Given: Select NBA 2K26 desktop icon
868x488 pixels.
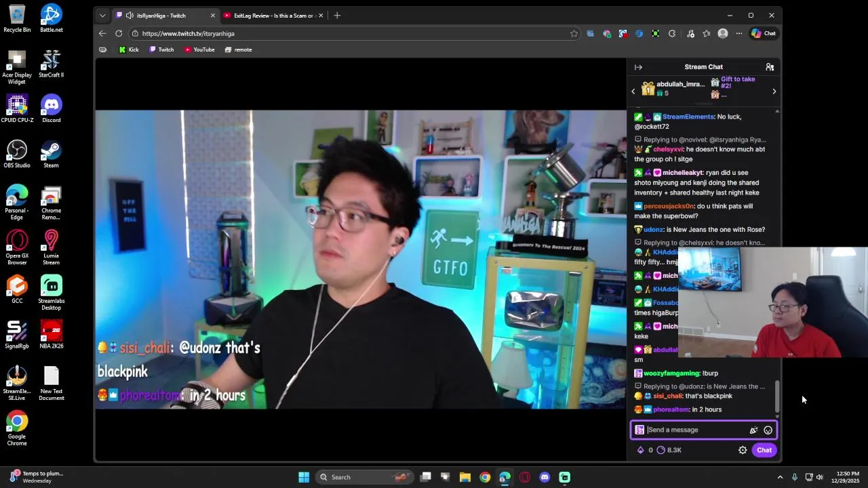Looking at the screenshot, I should coord(51,335).
